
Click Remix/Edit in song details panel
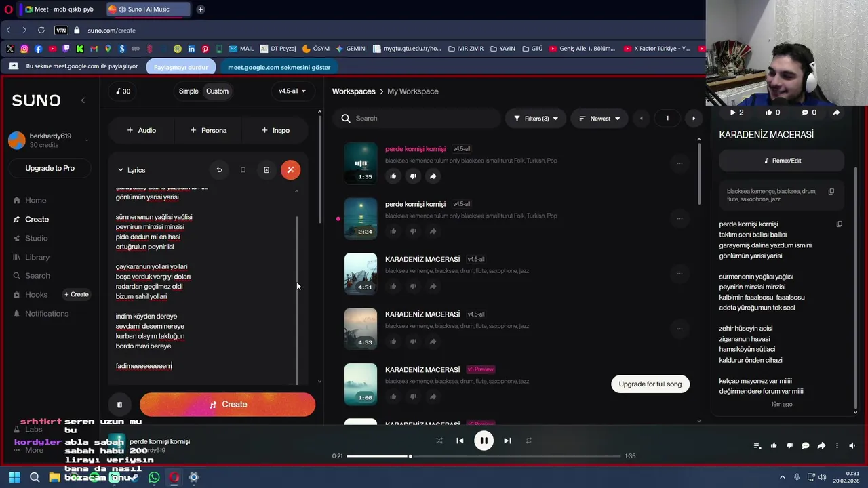coord(782,161)
